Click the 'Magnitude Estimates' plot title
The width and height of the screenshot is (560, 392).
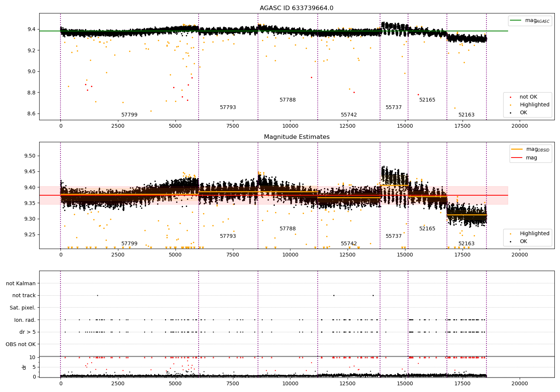click(296, 137)
